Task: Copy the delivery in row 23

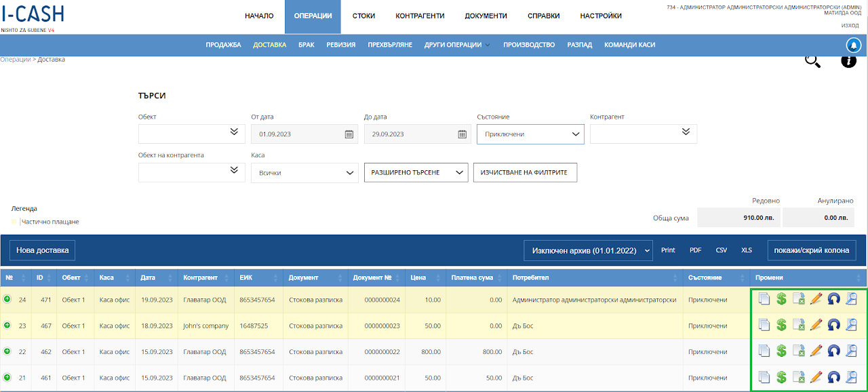Action: click(764, 326)
